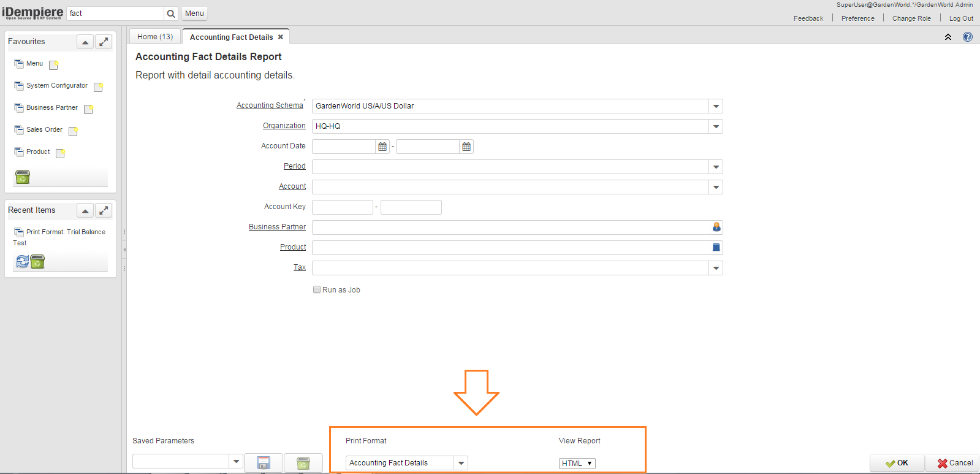The width and height of the screenshot is (980, 474).
Task: Open System Configurator favourite
Action: [x=57, y=85]
